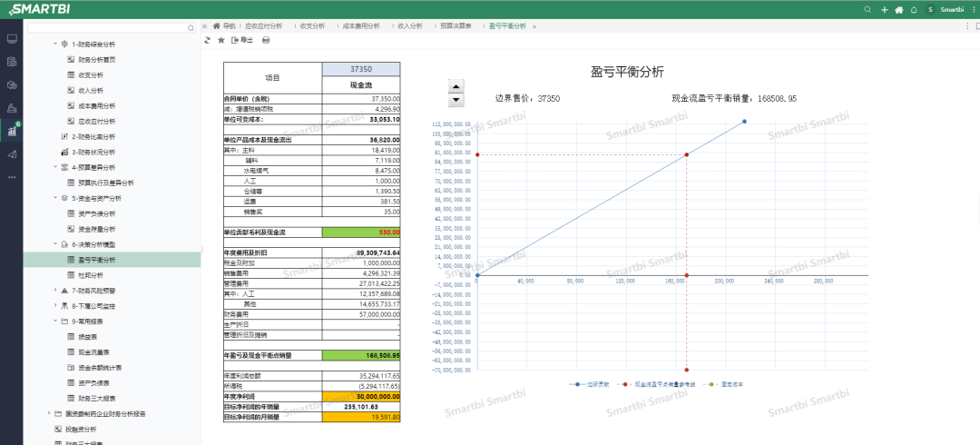Decrease the marginal price with the down arrow

click(456, 100)
